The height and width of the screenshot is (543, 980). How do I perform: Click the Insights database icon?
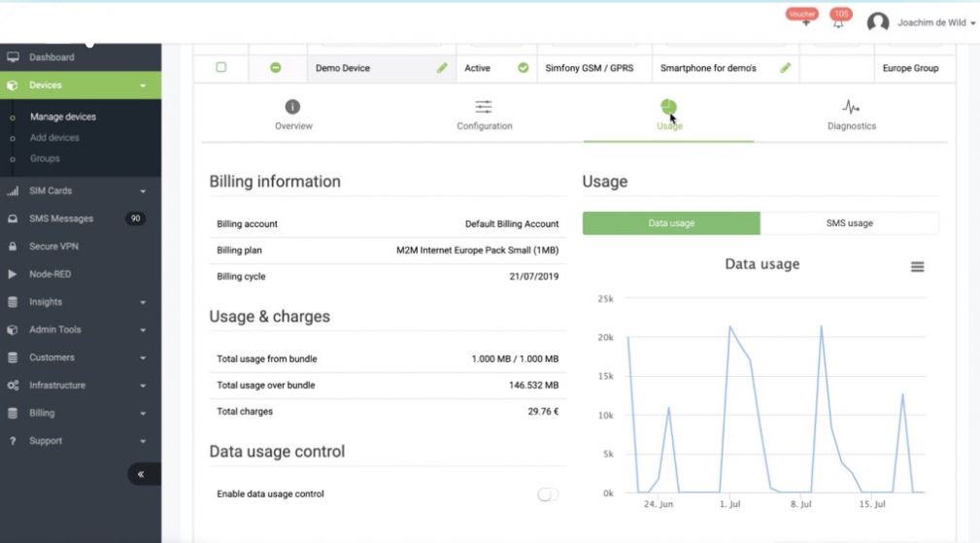(x=13, y=302)
